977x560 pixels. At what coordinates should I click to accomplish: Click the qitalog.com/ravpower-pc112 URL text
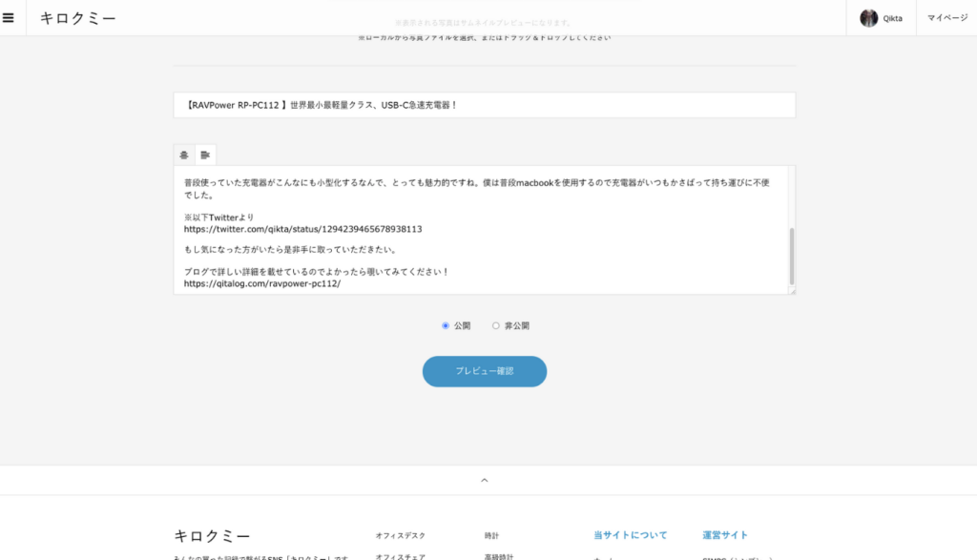pos(262,283)
